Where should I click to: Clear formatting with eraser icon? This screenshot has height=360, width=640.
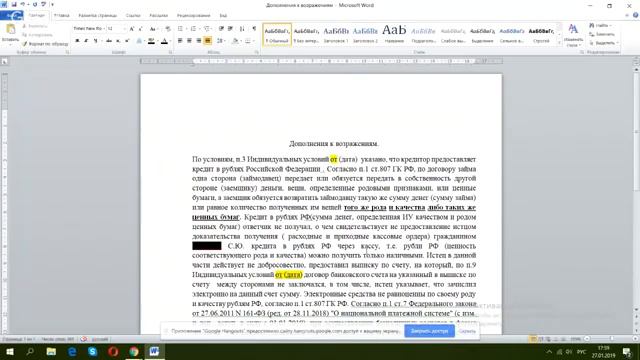point(167,29)
